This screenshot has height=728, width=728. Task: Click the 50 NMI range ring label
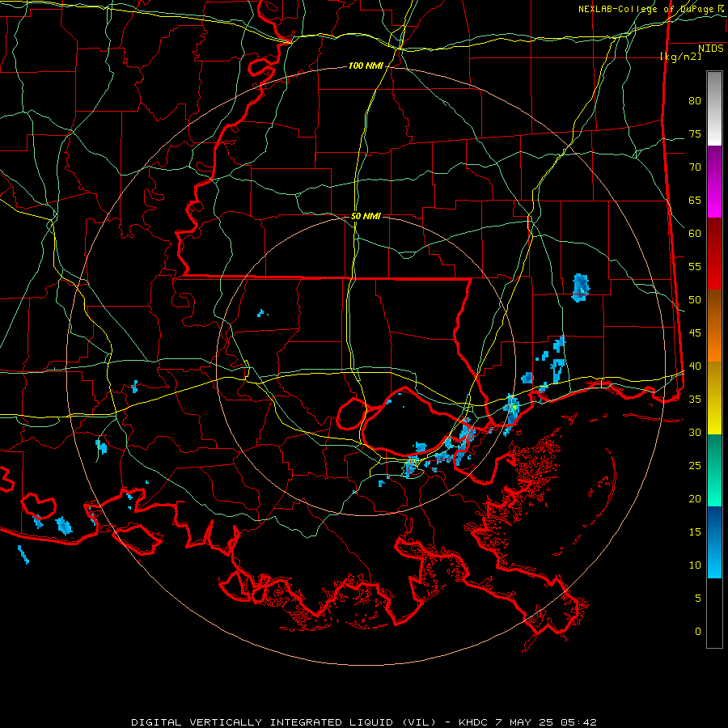click(x=366, y=216)
